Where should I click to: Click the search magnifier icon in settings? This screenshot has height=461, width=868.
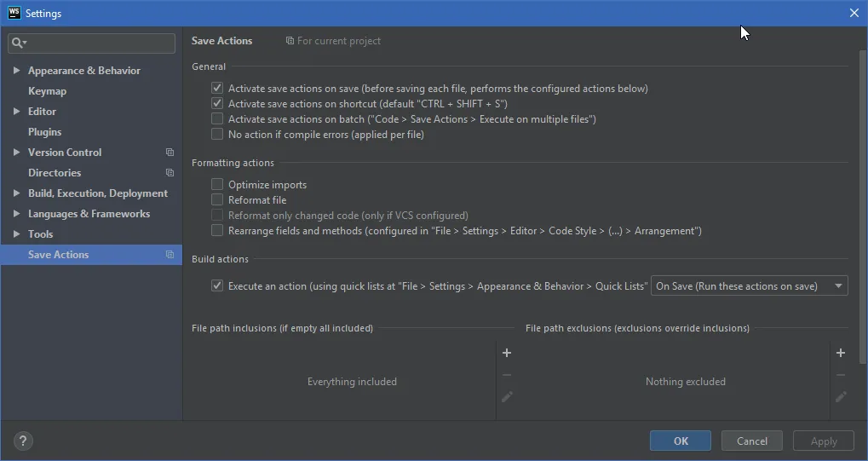(19, 43)
